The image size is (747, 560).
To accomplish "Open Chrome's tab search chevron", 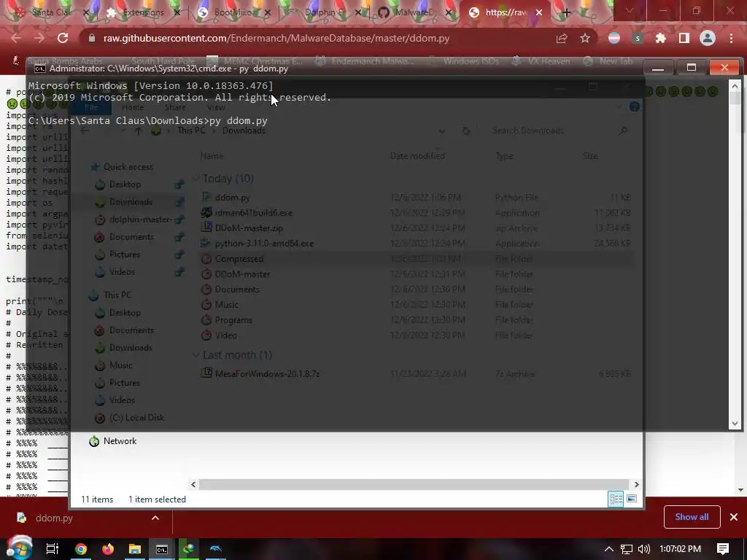I will click(630, 10).
